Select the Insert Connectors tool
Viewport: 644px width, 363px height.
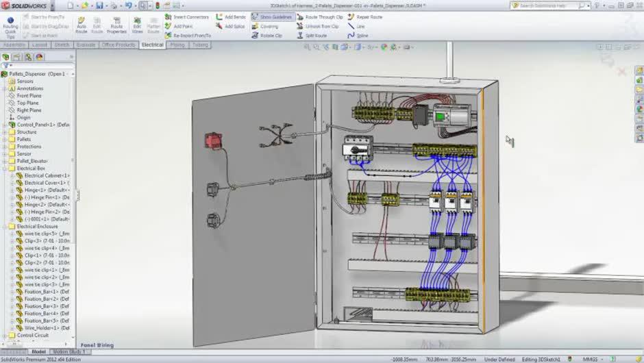[186, 16]
